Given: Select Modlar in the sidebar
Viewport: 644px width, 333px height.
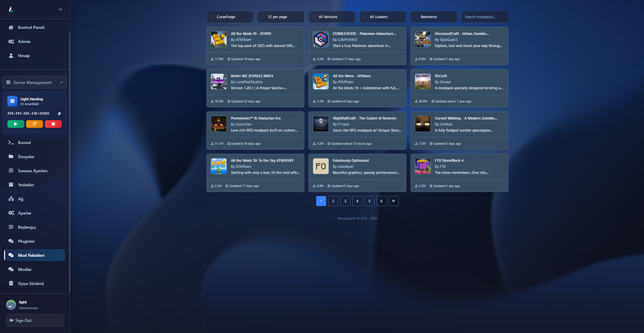Looking at the screenshot, I should point(25,270).
